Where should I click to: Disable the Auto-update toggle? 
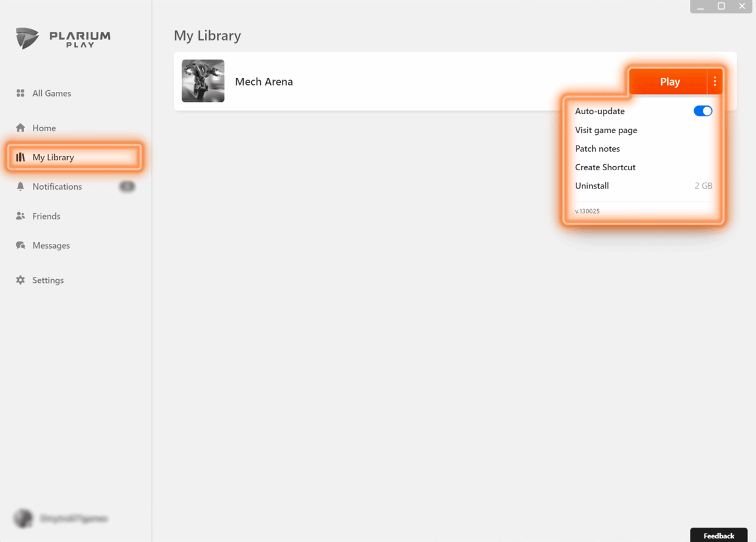pos(702,111)
